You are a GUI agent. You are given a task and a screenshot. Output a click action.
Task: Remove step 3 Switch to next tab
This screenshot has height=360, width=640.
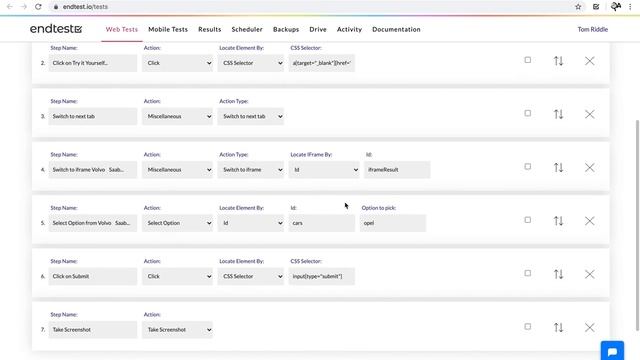tap(589, 114)
